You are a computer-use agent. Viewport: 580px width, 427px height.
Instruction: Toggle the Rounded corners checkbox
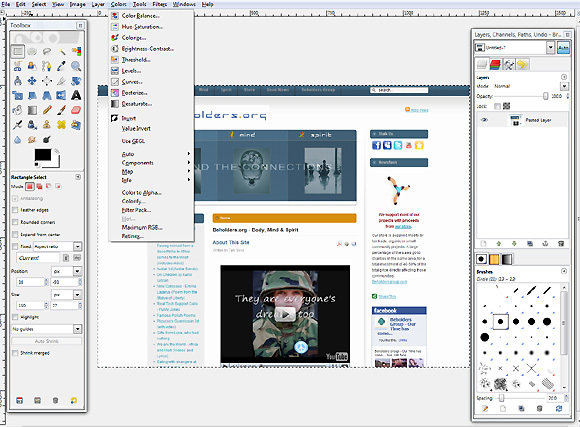coord(15,222)
